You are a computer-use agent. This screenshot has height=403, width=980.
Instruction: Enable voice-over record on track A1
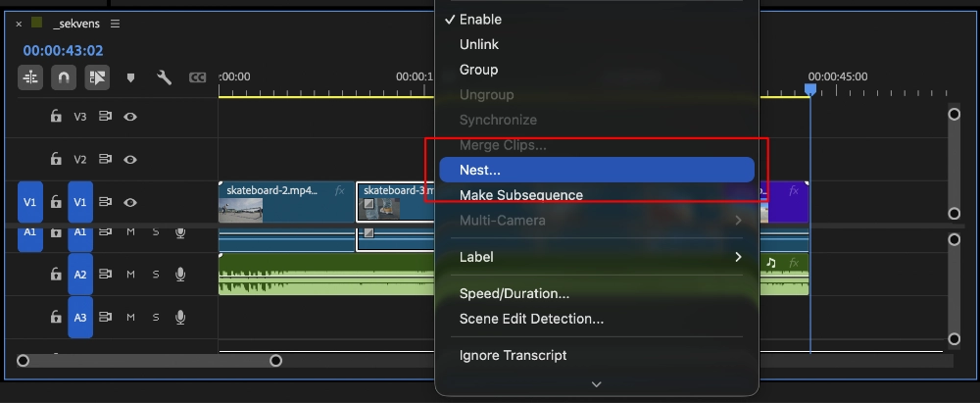(180, 232)
